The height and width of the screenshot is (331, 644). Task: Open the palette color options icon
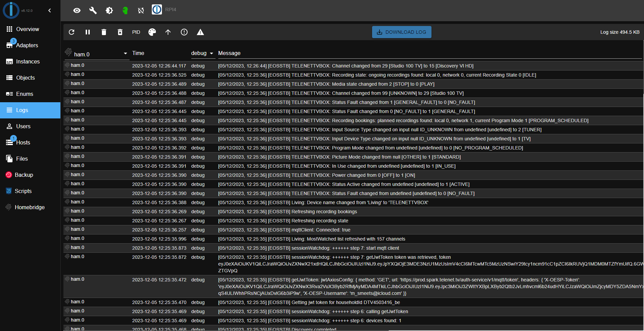[152, 32]
